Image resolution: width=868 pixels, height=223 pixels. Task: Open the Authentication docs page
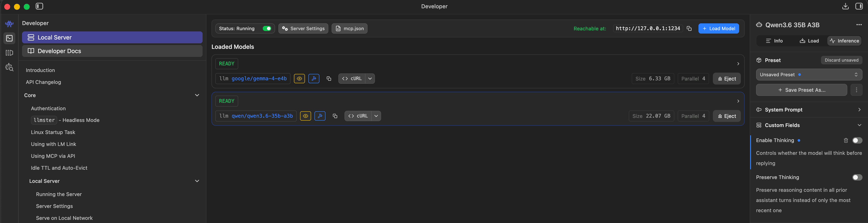coord(48,109)
